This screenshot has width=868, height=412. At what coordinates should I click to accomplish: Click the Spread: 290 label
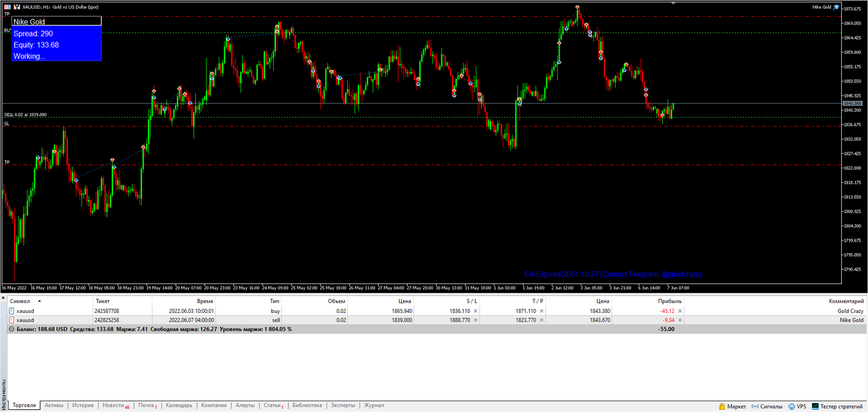click(x=33, y=34)
